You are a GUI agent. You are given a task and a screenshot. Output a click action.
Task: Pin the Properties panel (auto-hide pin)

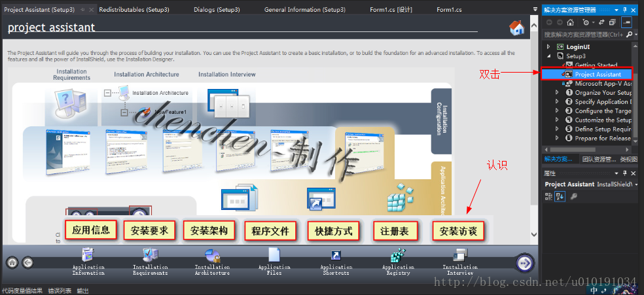(625, 173)
